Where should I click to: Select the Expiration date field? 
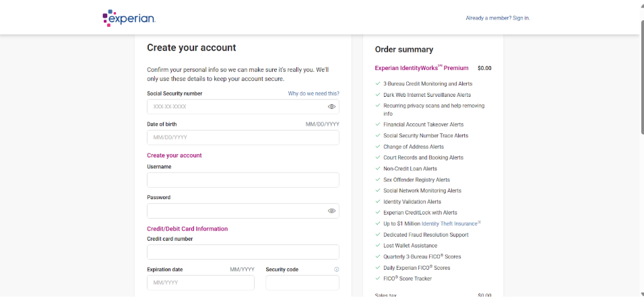201,283
